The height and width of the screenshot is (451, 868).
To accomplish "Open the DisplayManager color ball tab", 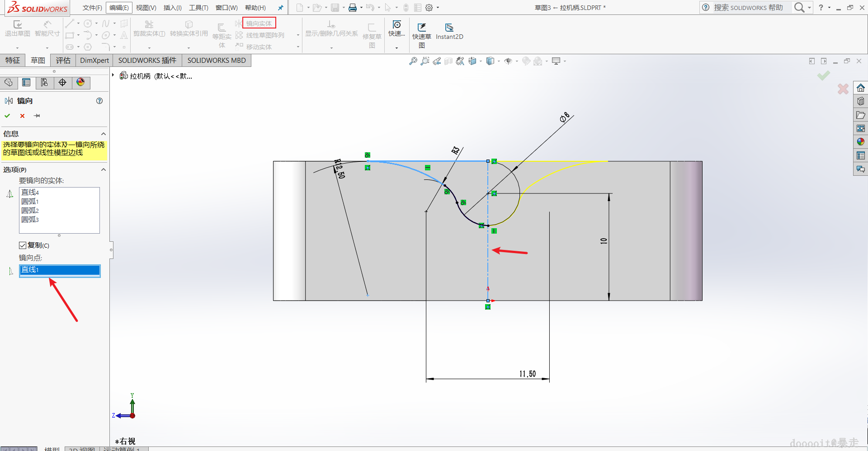I will [80, 82].
